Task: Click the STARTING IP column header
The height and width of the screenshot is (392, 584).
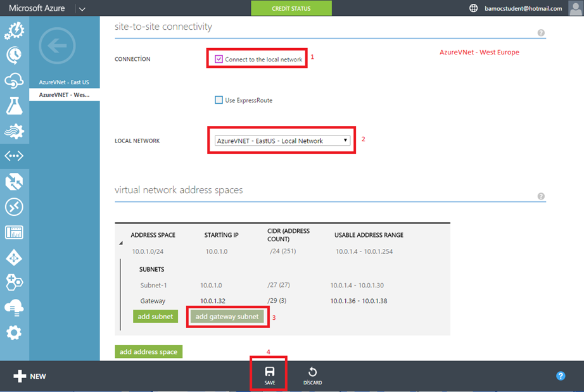Action: click(221, 235)
